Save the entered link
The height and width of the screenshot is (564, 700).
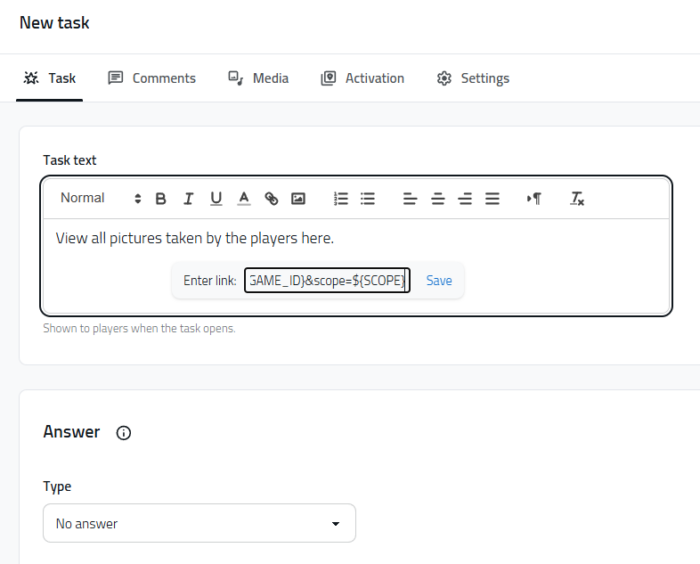[x=439, y=281]
